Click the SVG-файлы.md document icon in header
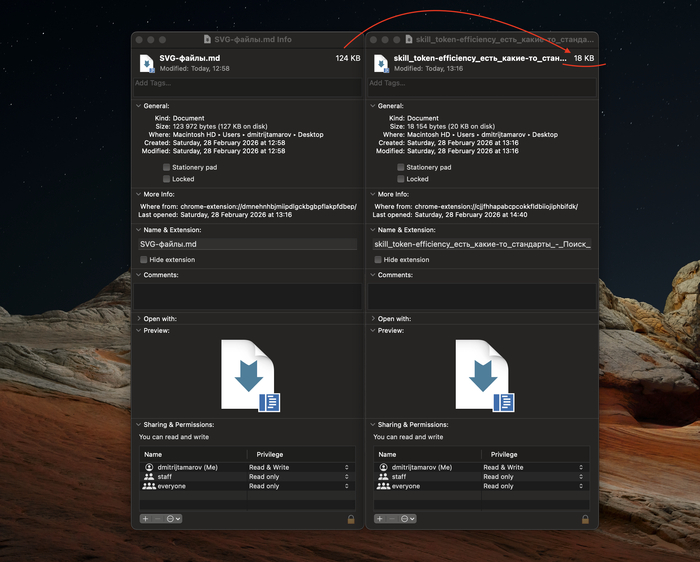 pyautogui.click(x=147, y=63)
